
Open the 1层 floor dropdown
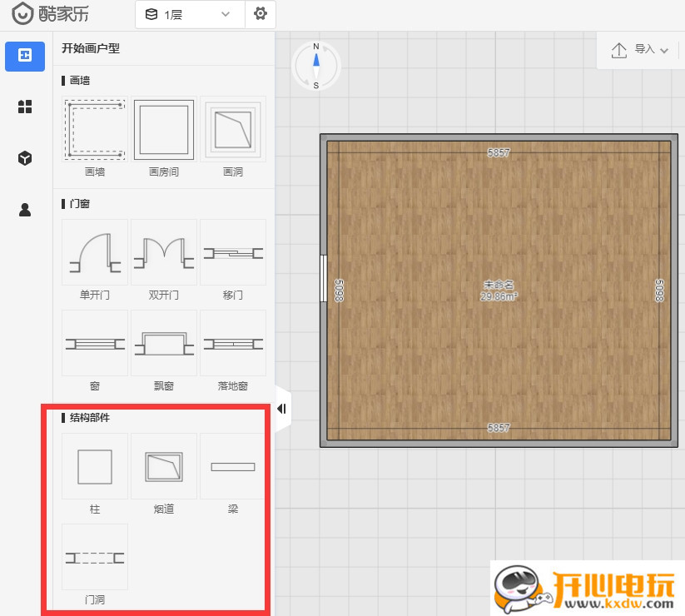pos(190,14)
